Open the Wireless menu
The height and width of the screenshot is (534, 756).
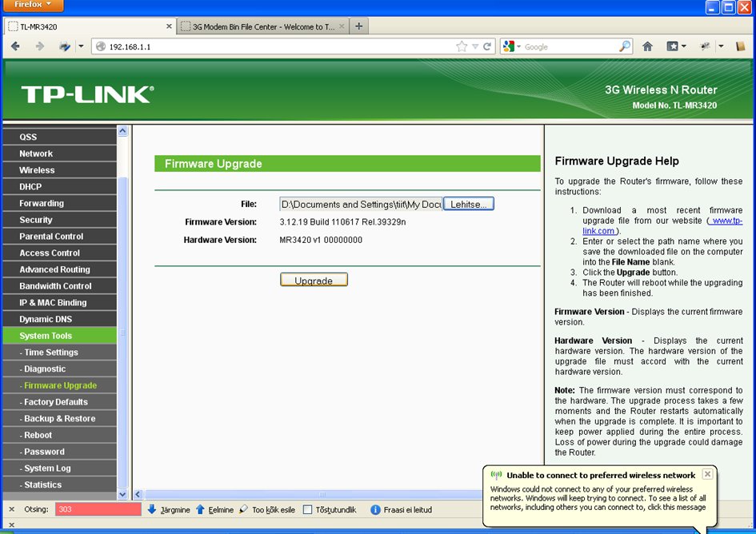click(x=60, y=170)
